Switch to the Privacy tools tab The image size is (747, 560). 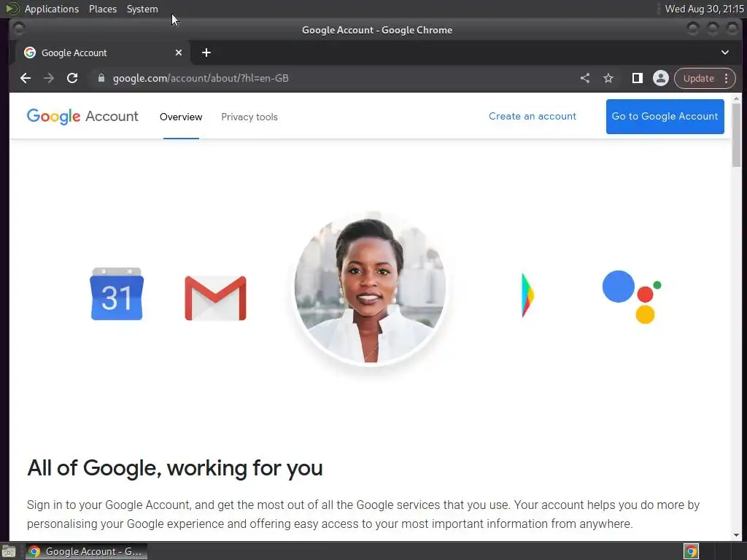tap(249, 117)
